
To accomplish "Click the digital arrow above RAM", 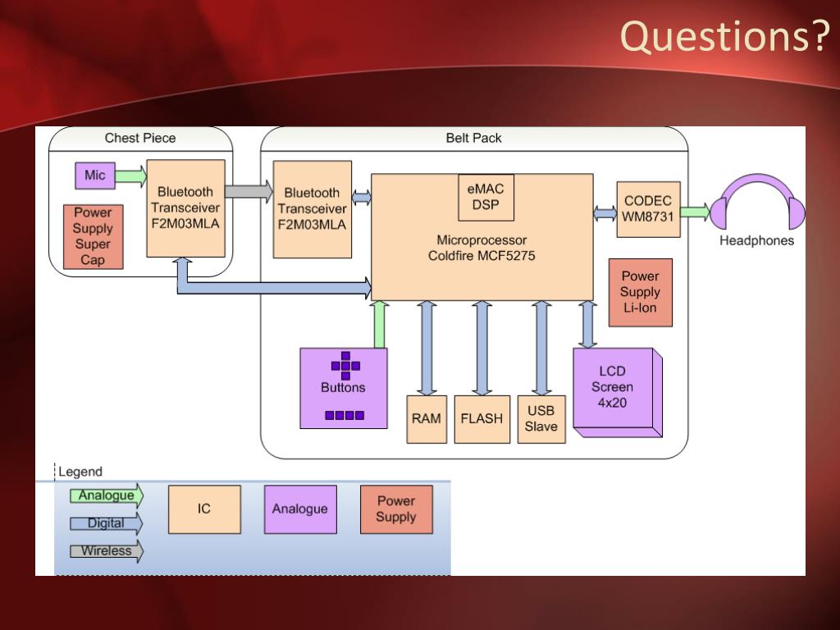I will click(427, 348).
